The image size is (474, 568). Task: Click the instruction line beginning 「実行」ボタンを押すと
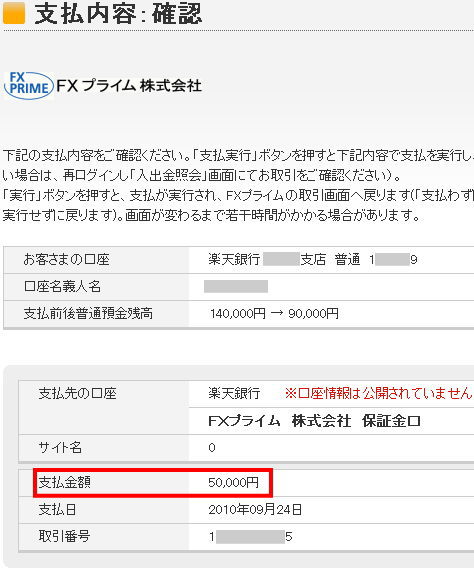pos(238,196)
